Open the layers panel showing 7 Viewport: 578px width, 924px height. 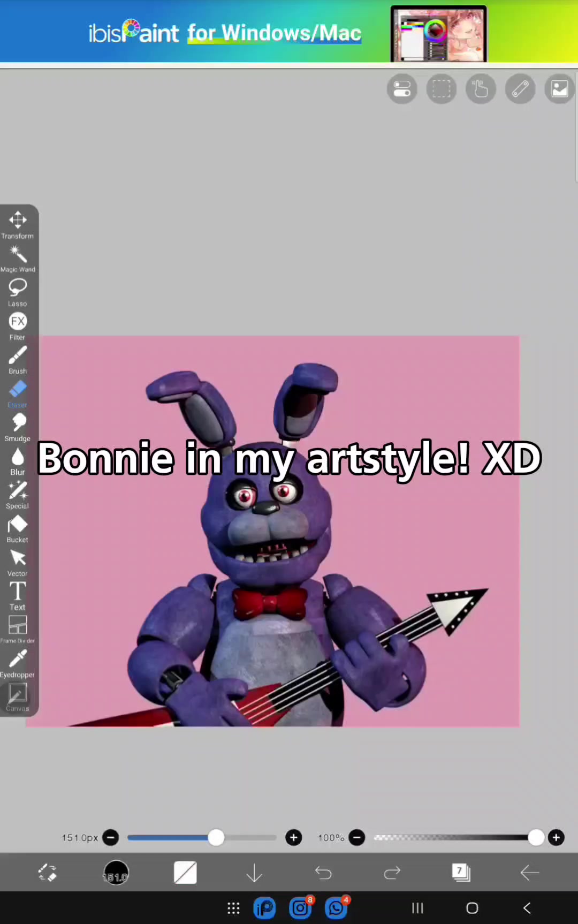coord(461,873)
